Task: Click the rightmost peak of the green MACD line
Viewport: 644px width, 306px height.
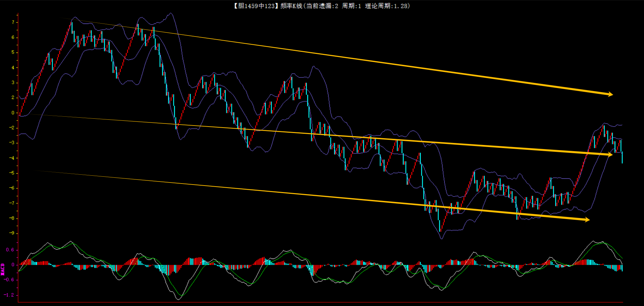Action: pyautogui.click(x=602, y=243)
